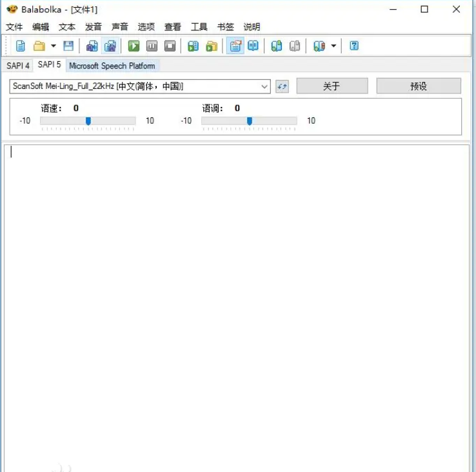Open the 选项 menu
This screenshot has height=472, width=476.
(146, 27)
